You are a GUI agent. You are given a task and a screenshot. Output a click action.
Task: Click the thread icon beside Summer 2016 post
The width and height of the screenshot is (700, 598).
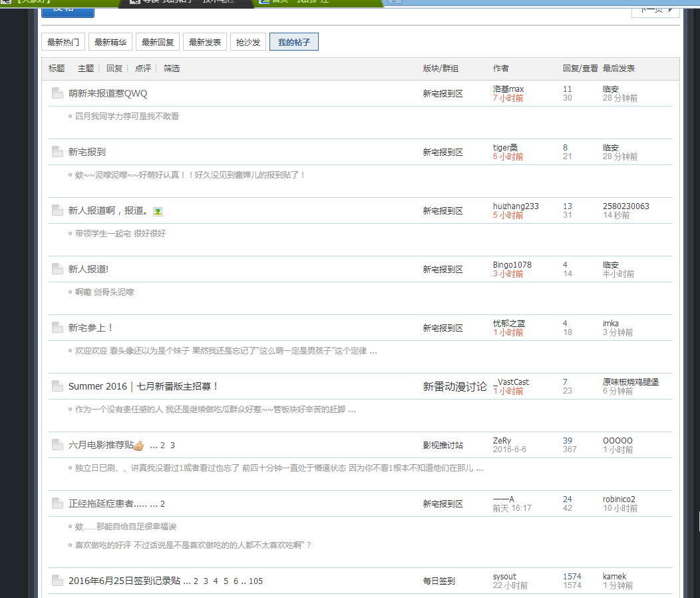click(x=57, y=386)
